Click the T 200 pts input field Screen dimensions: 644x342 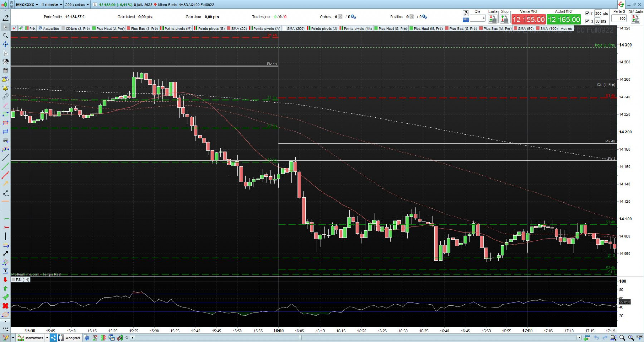pyautogui.click(x=598, y=14)
